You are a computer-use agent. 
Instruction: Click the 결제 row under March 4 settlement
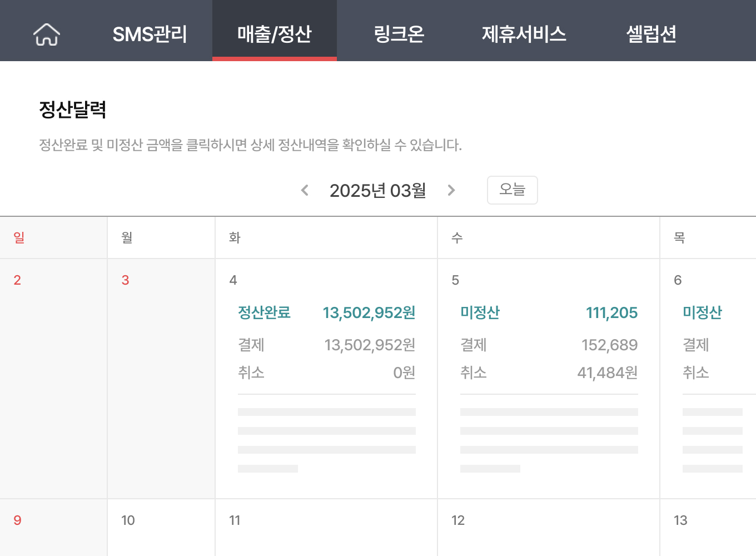[x=251, y=345]
